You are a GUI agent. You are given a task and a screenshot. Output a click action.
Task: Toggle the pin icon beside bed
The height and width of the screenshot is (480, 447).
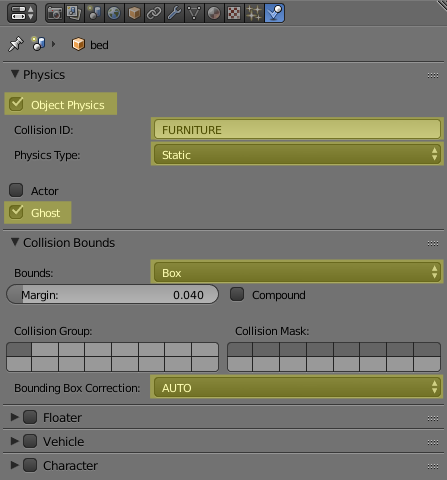tap(15, 44)
